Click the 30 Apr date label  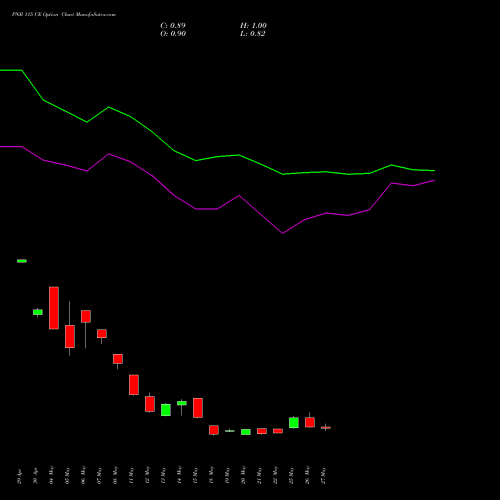tap(36, 477)
